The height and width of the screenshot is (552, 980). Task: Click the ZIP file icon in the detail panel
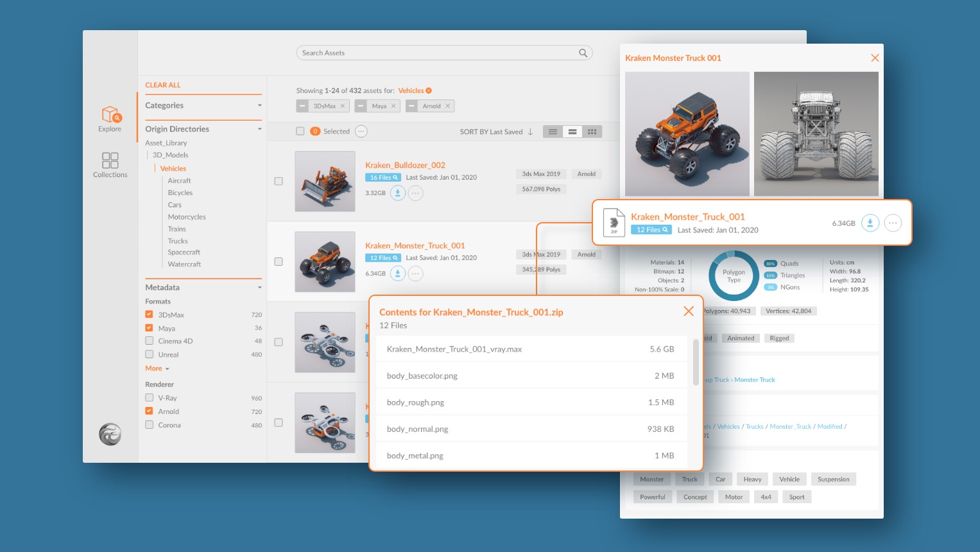(614, 222)
